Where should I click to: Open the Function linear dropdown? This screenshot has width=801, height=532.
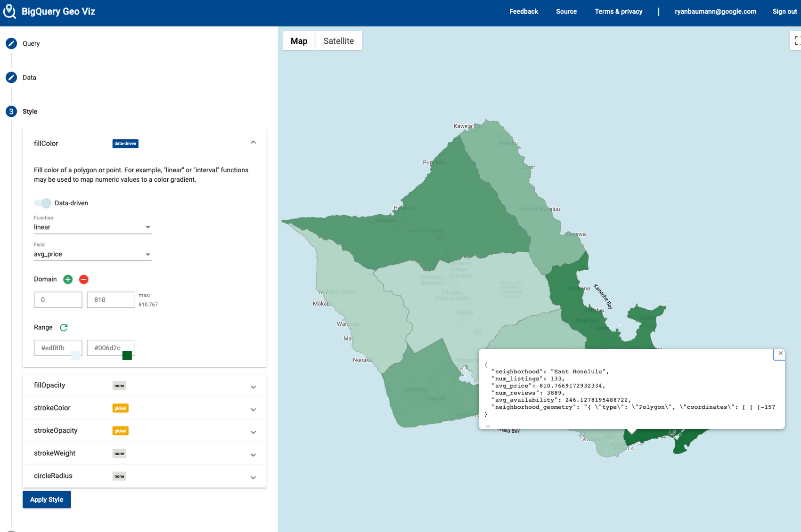coord(93,227)
